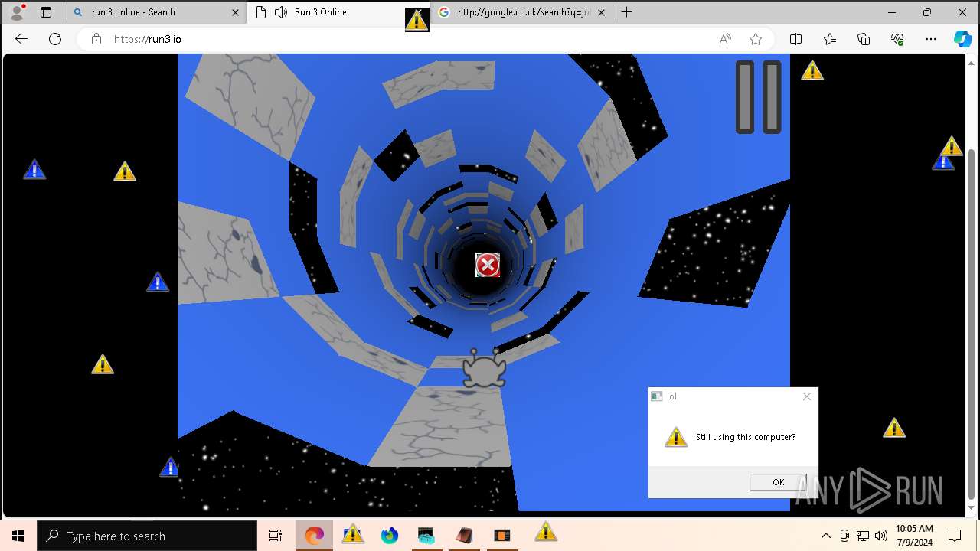Image resolution: width=980 pixels, height=551 pixels.
Task: Open the volume control
Action: pos(881,536)
